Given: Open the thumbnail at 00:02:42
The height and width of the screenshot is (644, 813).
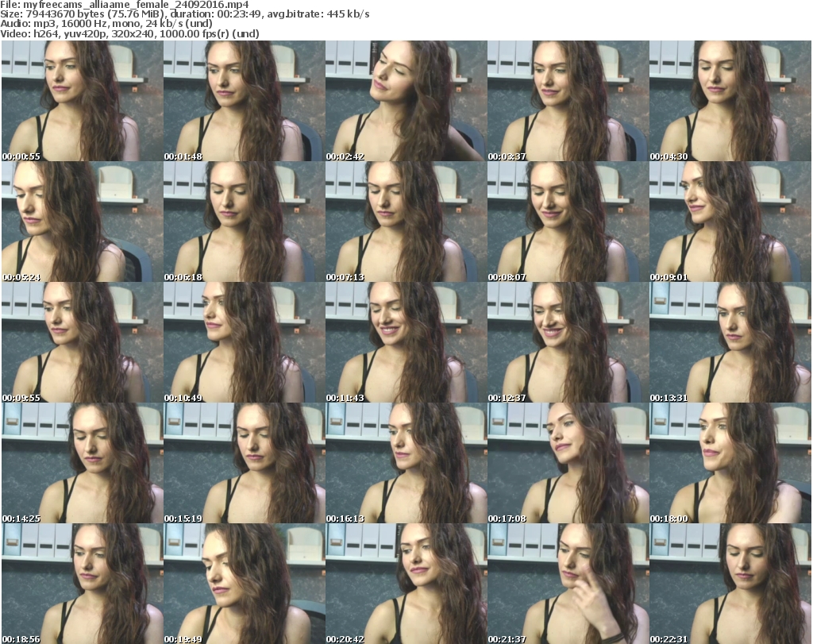Looking at the screenshot, I should (x=406, y=101).
